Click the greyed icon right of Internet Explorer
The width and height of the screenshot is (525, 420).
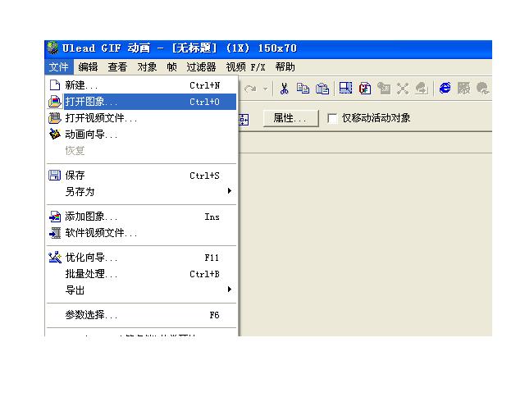pyautogui.click(x=463, y=89)
